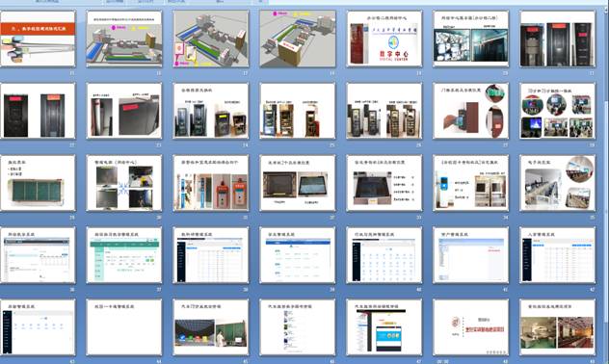Select the slide with the blue-header table system screenshot
The height and width of the screenshot is (364, 609).
tap(298, 255)
